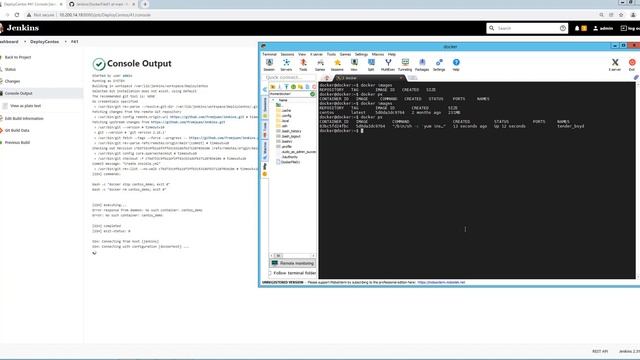Screen dimensions: 640x360
Task: Open the Sessions menu in MobaXterm
Action: [287, 54]
